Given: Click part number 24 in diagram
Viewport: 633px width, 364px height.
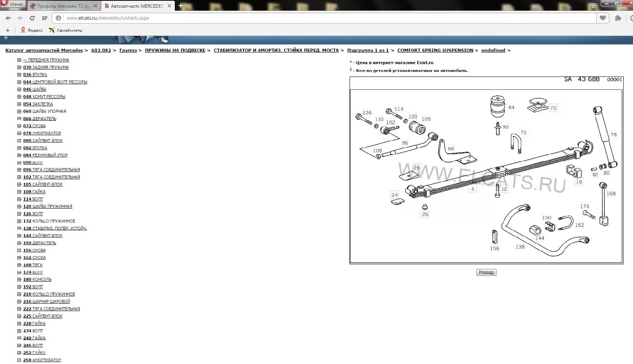Looking at the screenshot, I should (394, 195).
